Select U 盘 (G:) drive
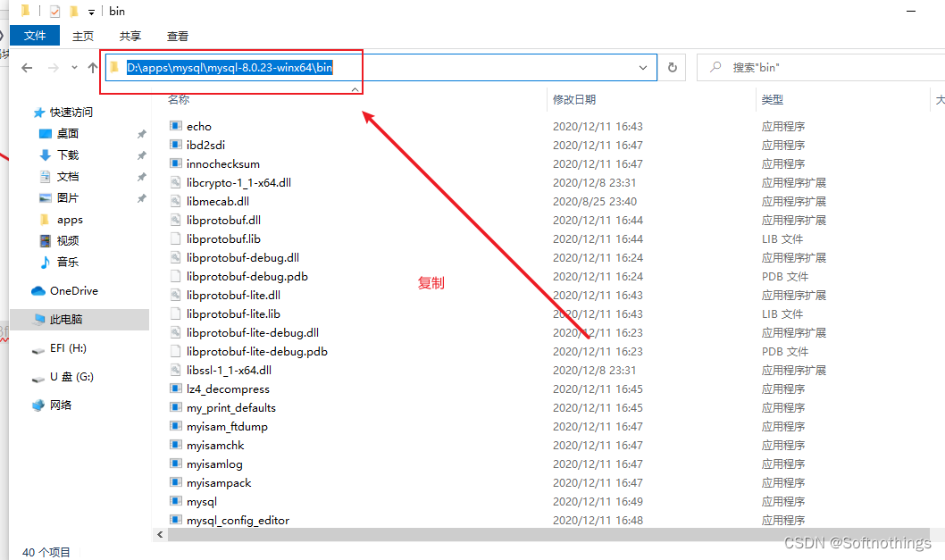The height and width of the screenshot is (560, 945). [x=71, y=377]
